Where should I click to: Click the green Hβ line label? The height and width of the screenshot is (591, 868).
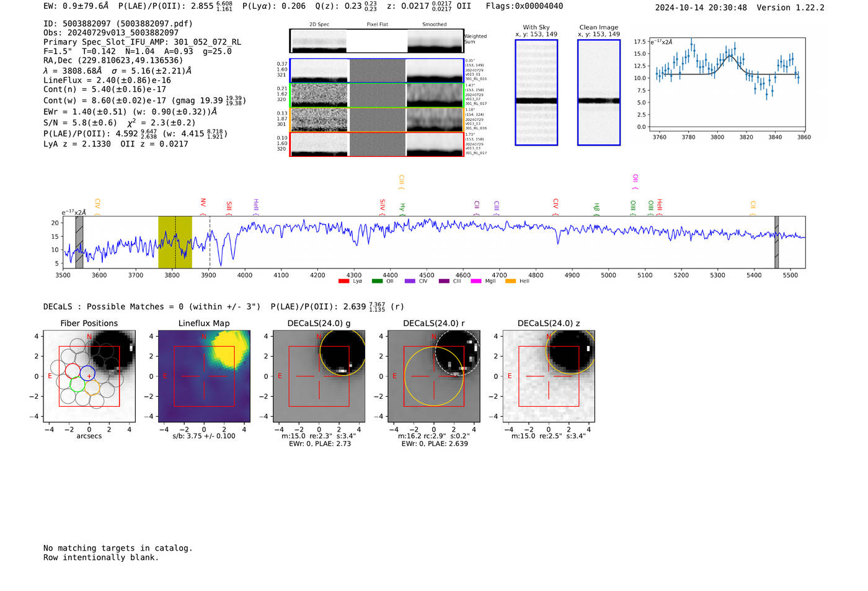coord(596,209)
